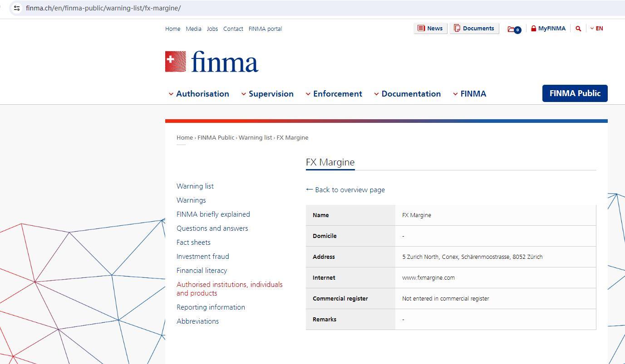Click the site information icon in address bar

tap(17, 8)
